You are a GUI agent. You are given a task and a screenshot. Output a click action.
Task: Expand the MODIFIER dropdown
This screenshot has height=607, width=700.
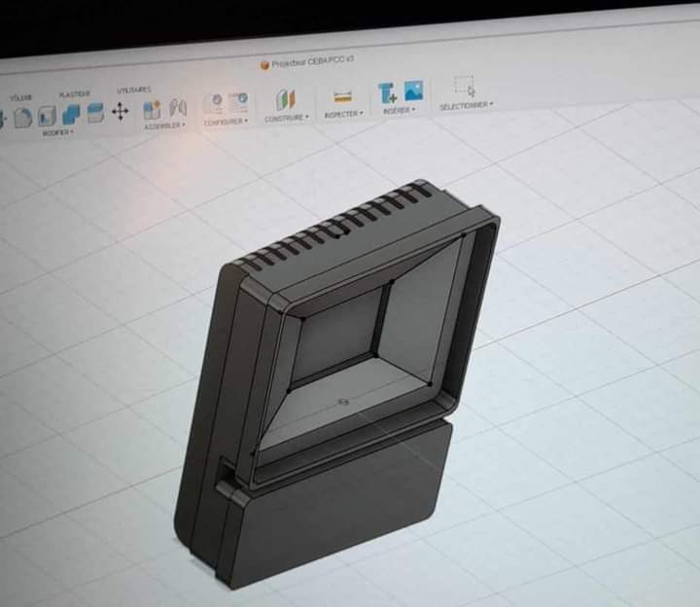coord(58,132)
